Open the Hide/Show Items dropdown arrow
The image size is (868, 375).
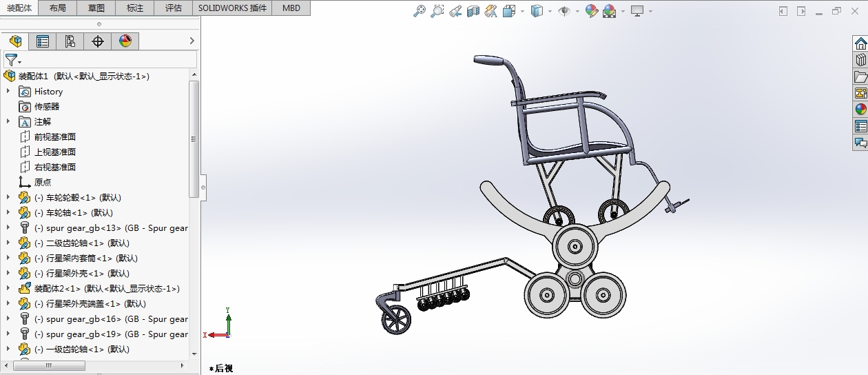[x=577, y=11]
